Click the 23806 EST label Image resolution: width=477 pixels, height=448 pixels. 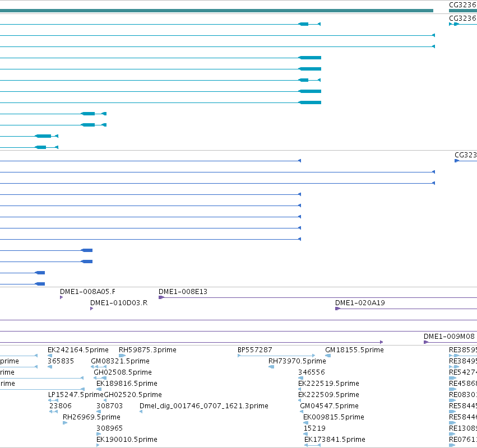pyautogui.click(x=61, y=406)
